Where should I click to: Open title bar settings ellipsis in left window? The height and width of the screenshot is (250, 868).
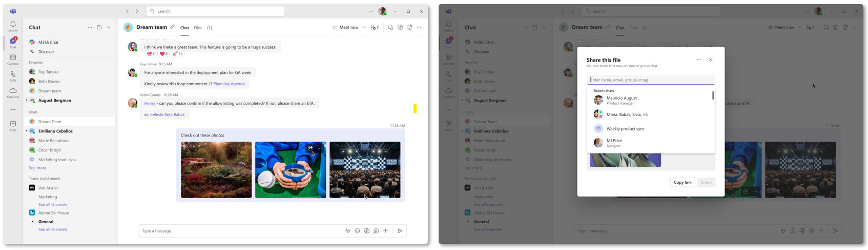(x=371, y=11)
